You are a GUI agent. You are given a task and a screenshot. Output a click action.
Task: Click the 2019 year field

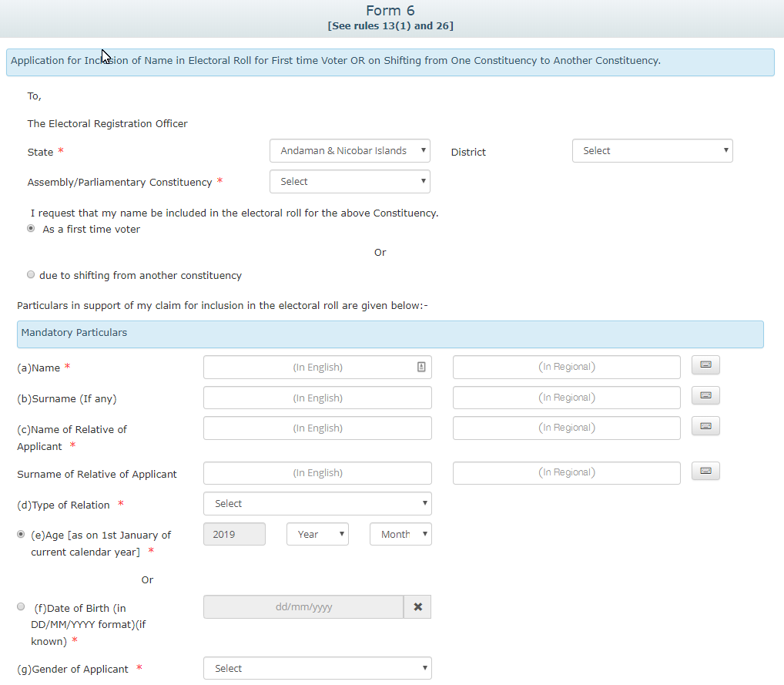(234, 535)
